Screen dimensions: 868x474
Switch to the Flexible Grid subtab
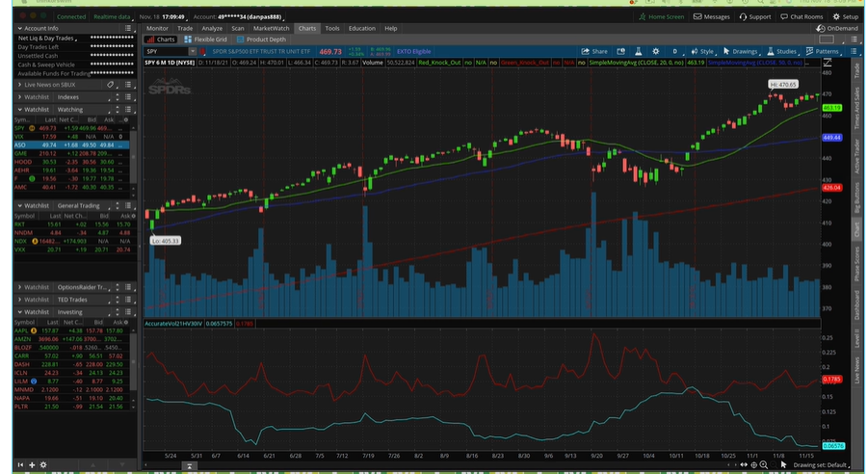pos(206,39)
